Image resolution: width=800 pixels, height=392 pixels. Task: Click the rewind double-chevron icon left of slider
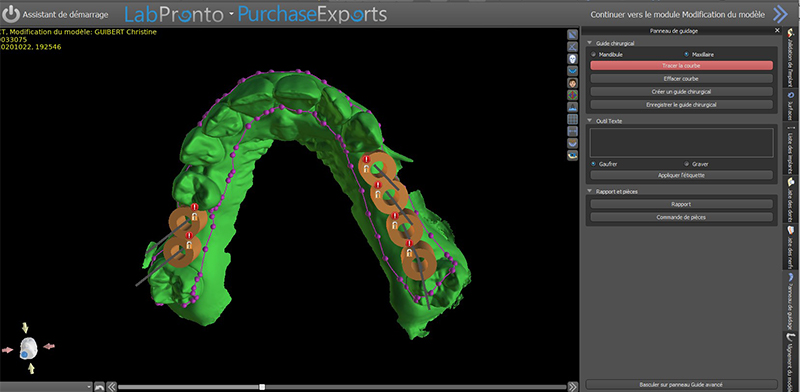[x=112, y=387]
